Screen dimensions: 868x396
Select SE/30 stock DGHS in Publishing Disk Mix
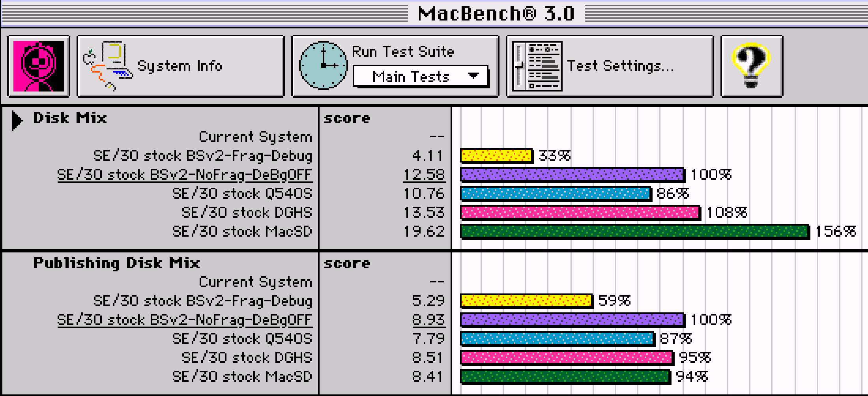click(x=247, y=358)
